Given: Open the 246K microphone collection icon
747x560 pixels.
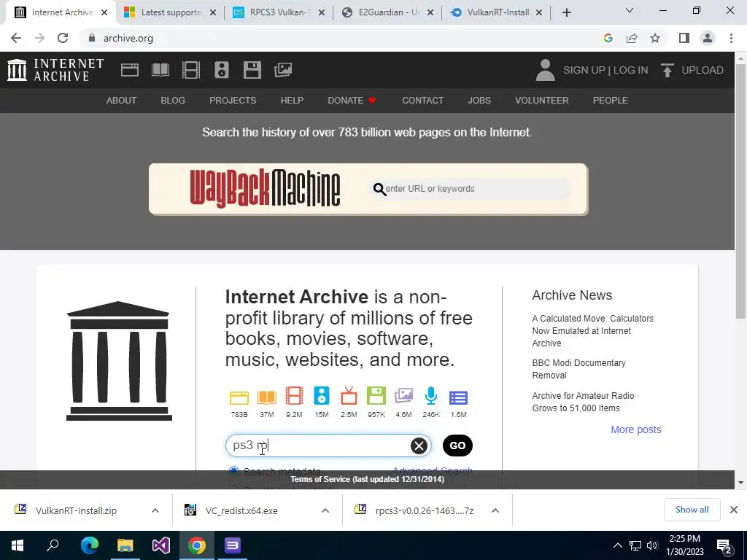Looking at the screenshot, I should click(x=430, y=396).
